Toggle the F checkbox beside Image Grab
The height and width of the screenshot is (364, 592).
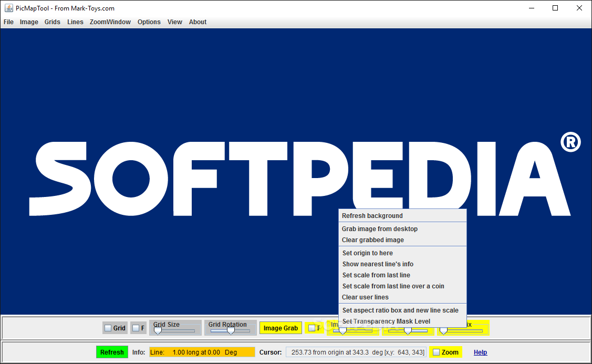click(311, 328)
